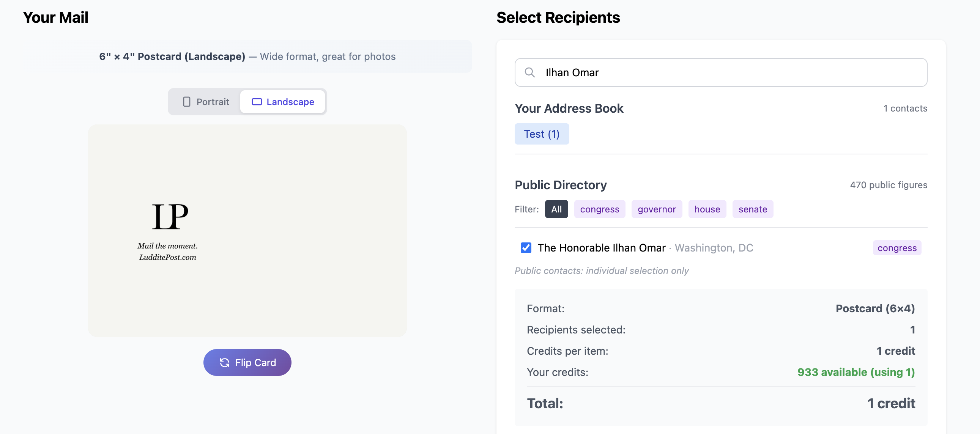Uncheck The Honorable Ilhan Omar checkbox
This screenshot has width=980, height=434.
point(526,248)
